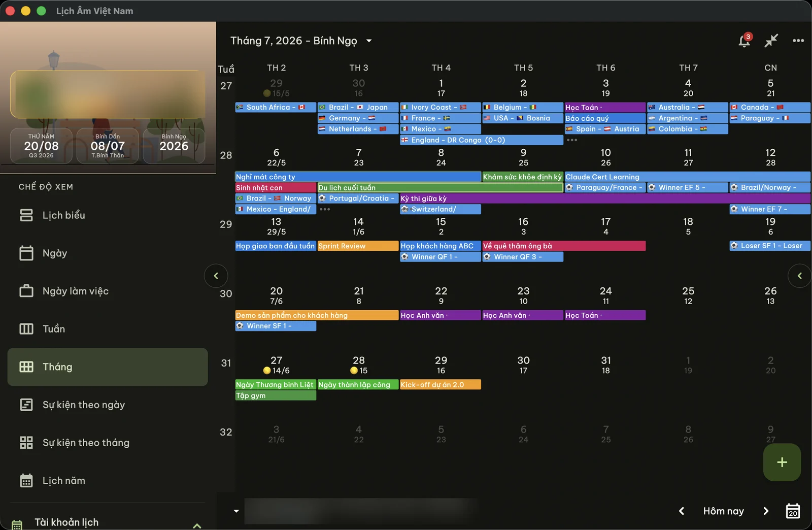Image resolution: width=812 pixels, height=530 pixels.
Task: Click the Ngày day view icon
Action: point(26,253)
